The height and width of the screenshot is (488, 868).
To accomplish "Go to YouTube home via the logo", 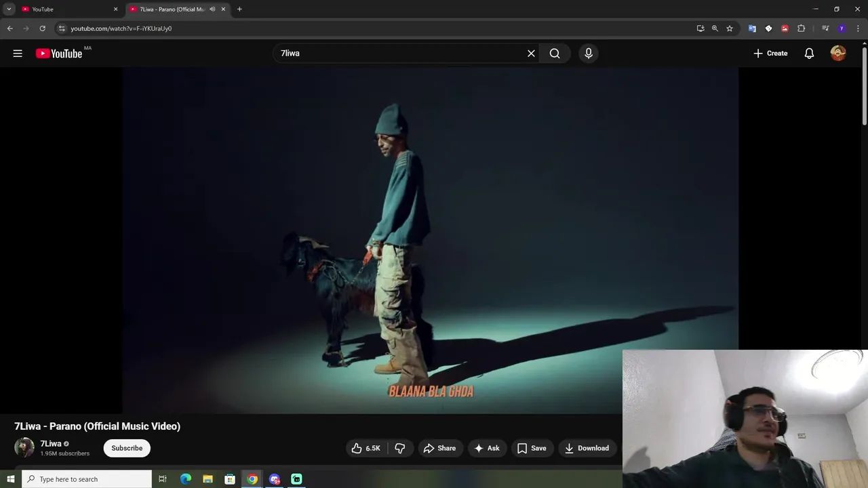I will pyautogui.click(x=59, y=54).
